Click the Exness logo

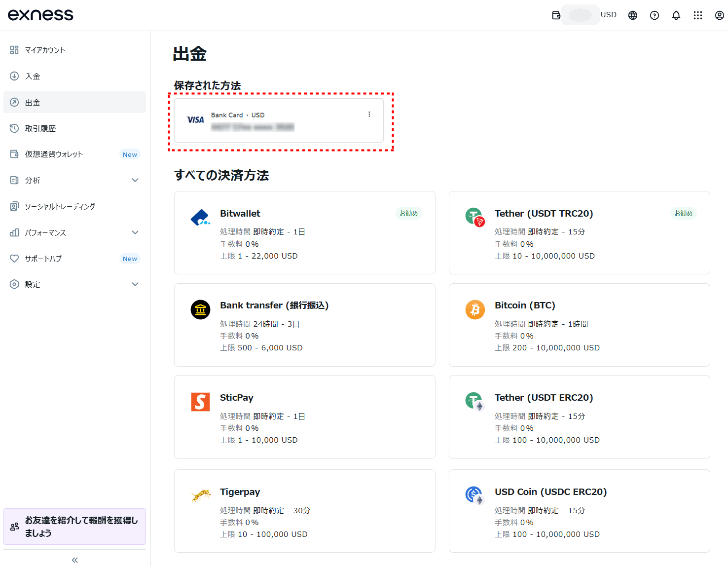tap(40, 15)
